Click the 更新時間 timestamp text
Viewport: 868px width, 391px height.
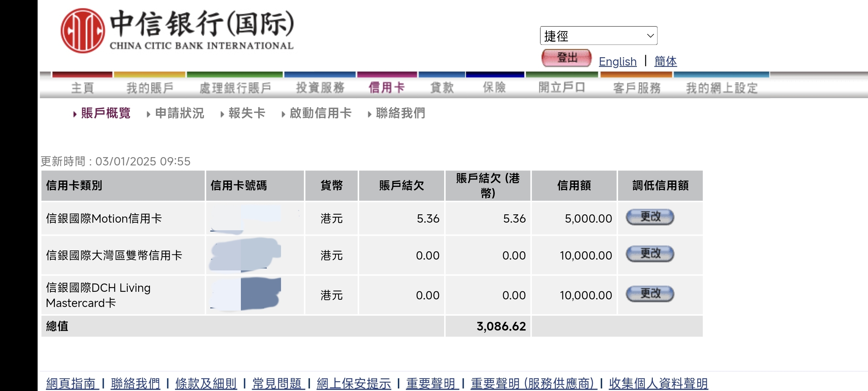pyautogui.click(x=115, y=161)
